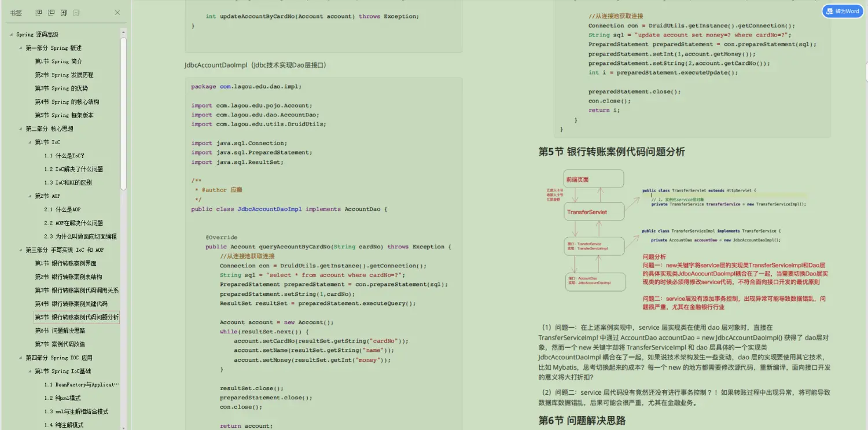
Task: Expand all bookmarks with the expand-all icon
Action: point(39,13)
